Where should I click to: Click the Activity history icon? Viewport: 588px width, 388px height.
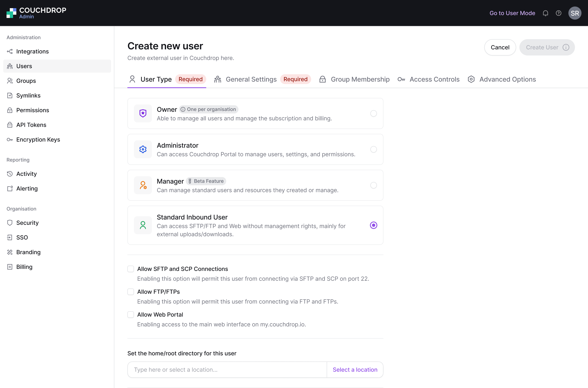(10, 174)
